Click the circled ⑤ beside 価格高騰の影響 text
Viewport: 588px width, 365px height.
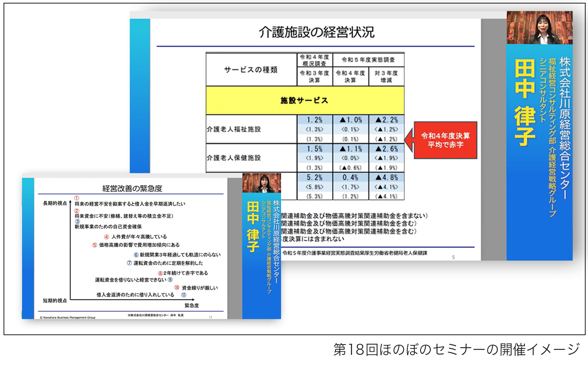[94, 245]
